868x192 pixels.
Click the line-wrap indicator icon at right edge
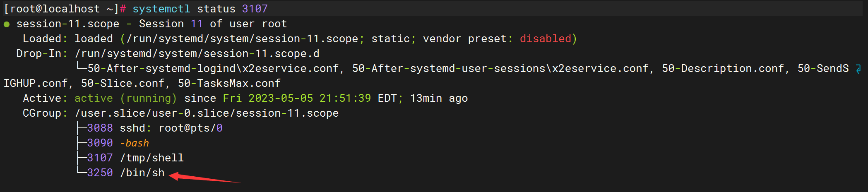coord(858,69)
